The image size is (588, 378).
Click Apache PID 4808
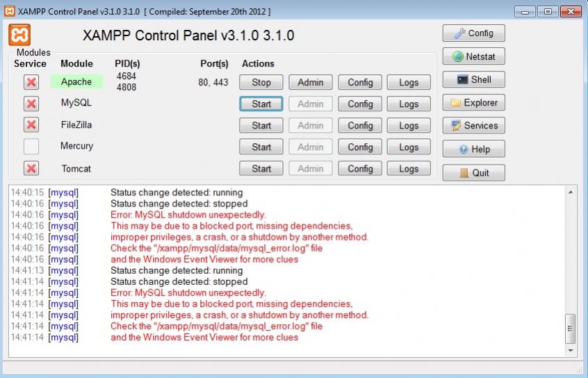(126, 88)
